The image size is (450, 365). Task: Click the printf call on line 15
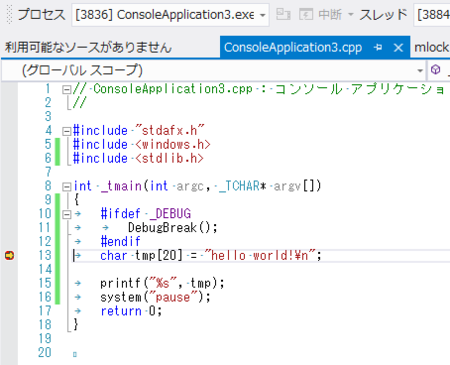point(162,283)
